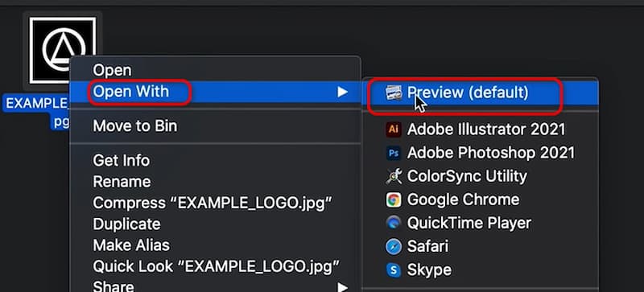Click the QuickTime Player icon
This screenshot has height=292, width=644.
tap(394, 223)
